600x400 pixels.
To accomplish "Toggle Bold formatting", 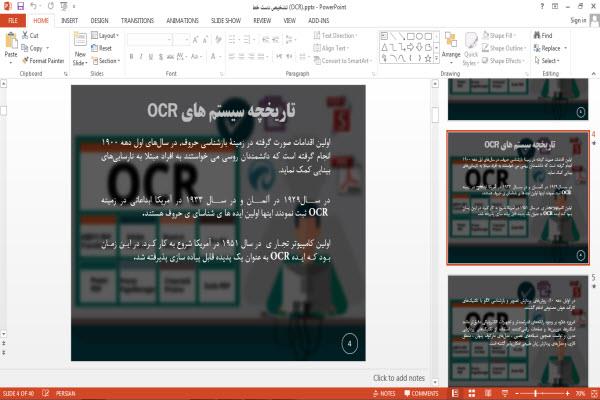I will click(x=131, y=57).
